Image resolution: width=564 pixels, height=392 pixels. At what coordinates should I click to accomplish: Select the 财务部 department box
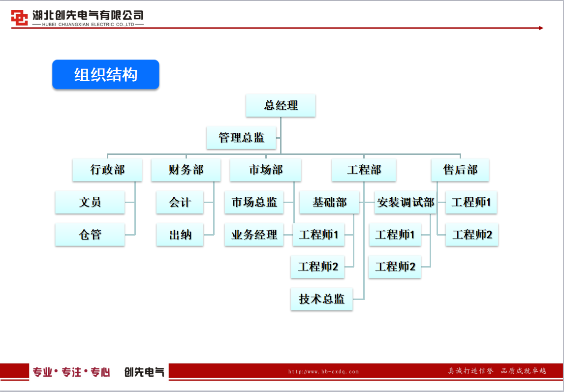186,170
